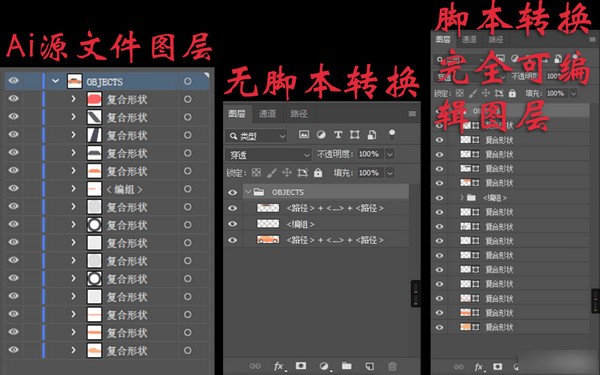This screenshot has height=375, width=600.
Task: Switch to 路径 tab in 脚本转换 panel
Action: click(x=496, y=39)
